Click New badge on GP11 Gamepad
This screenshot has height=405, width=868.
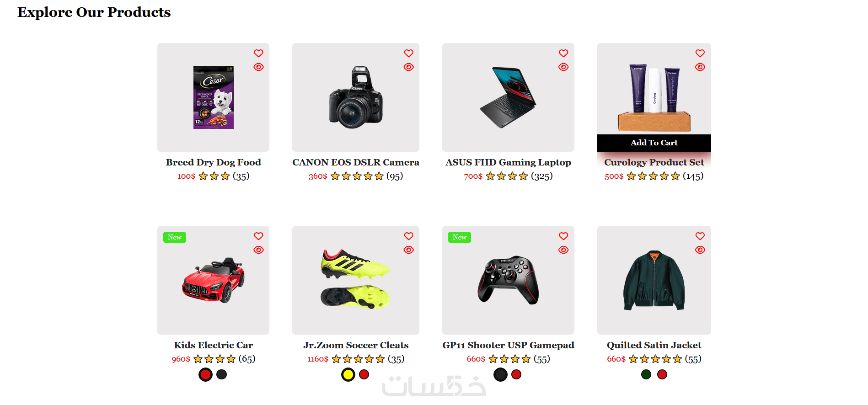click(460, 237)
